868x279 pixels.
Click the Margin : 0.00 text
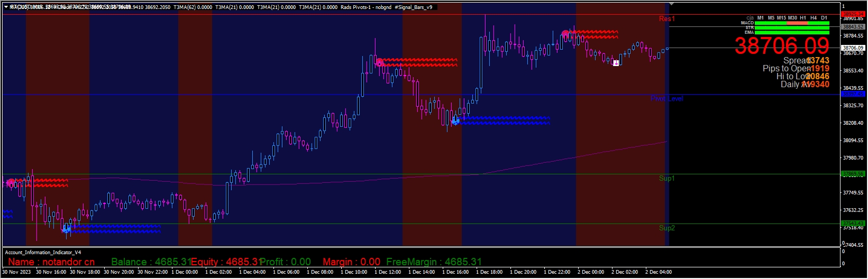(352, 262)
